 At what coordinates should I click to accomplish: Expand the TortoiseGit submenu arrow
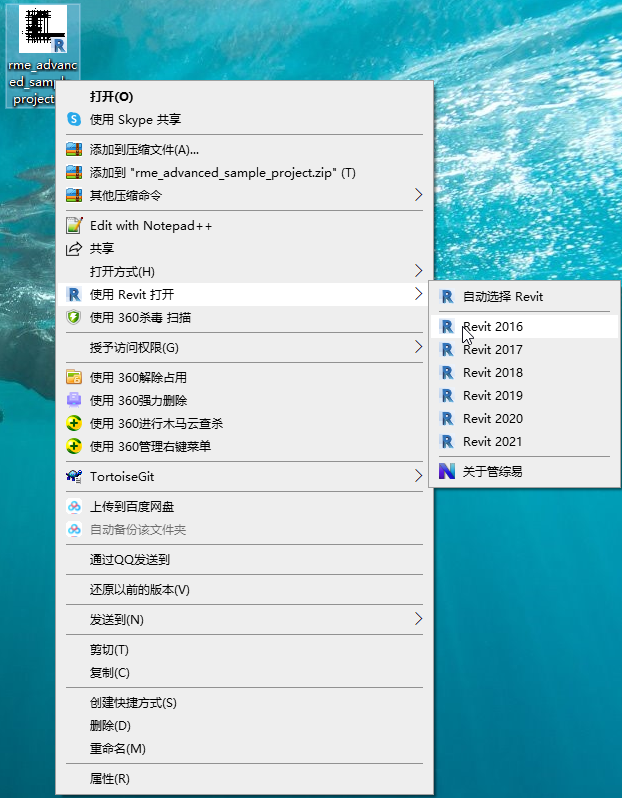(418, 476)
